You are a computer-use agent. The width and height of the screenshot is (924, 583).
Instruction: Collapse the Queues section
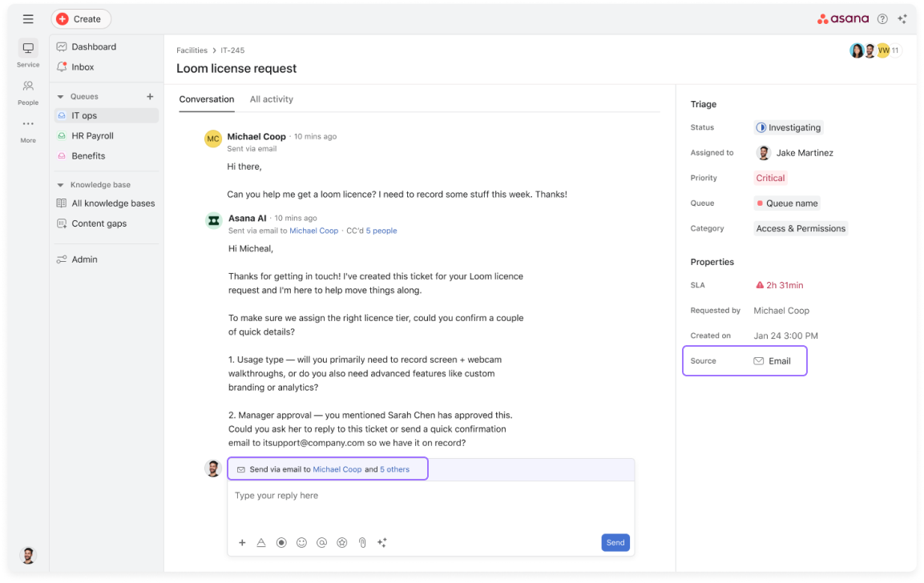(x=60, y=97)
